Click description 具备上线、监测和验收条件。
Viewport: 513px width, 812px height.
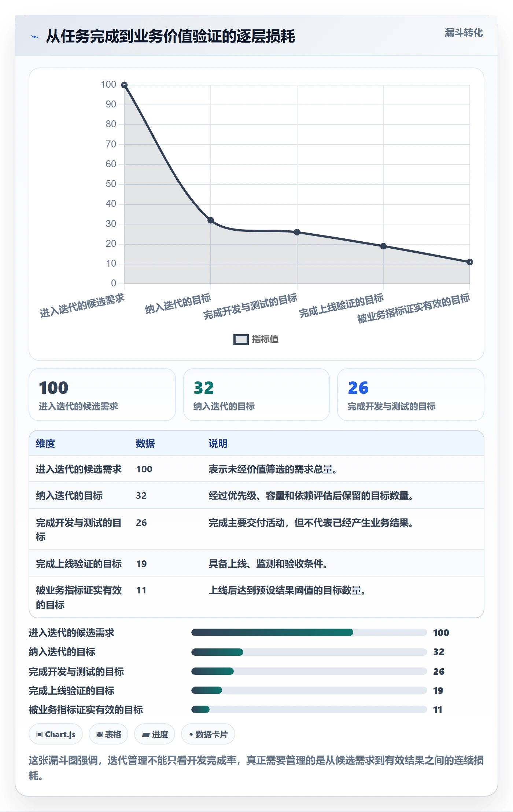point(268,564)
